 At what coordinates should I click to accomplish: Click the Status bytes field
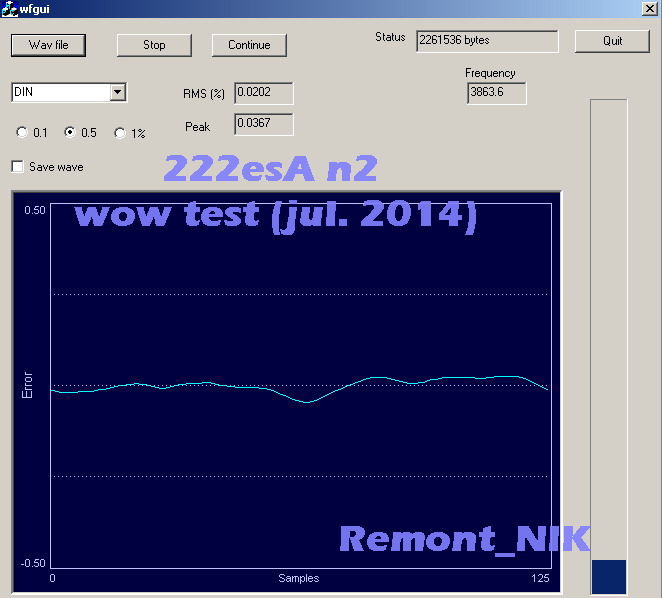coord(486,41)
